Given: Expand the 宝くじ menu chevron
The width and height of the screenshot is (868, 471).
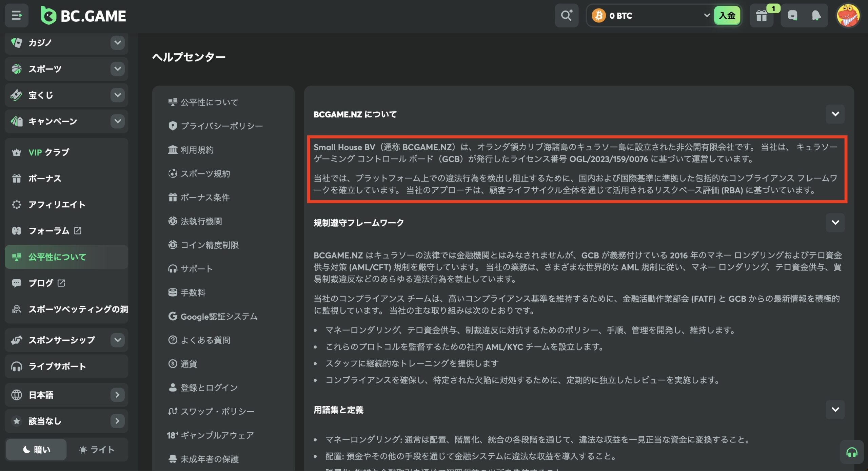Looking at the screenshot, I should tap(117, 95).
